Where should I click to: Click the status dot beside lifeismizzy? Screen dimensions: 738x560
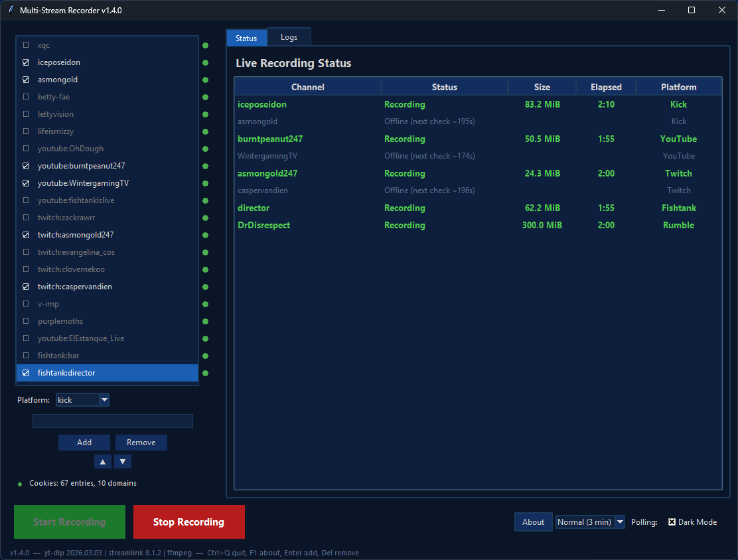point(205,132)
